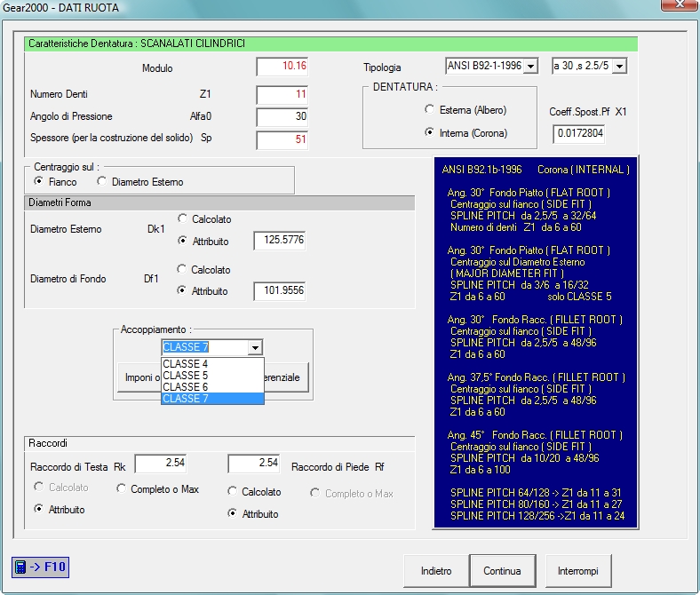Open the ANSI B92-1-1996 Tipologia dropdown
Image resolution: width=700 pixels, height=595 pixels.
coord(530,66)
